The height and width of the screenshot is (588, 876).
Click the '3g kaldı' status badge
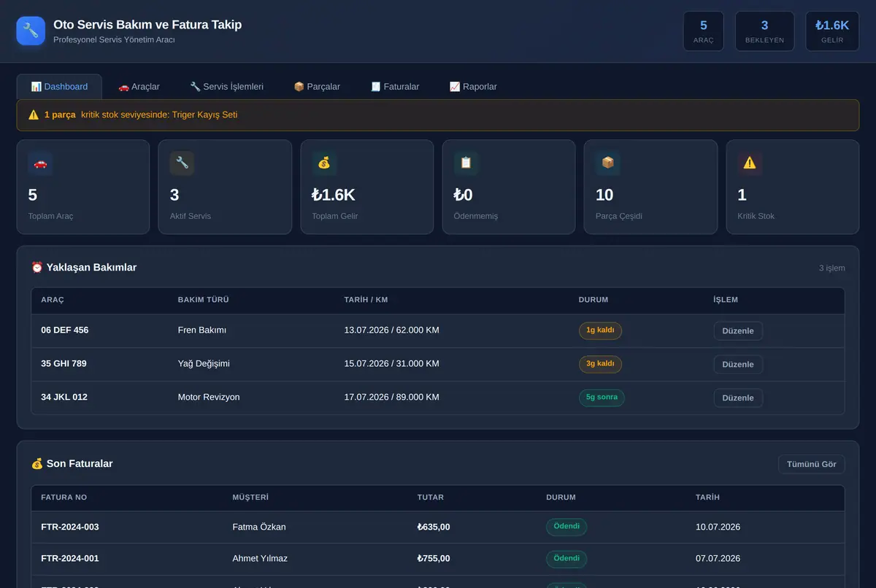pyautogui.click(x=600, y=364)
